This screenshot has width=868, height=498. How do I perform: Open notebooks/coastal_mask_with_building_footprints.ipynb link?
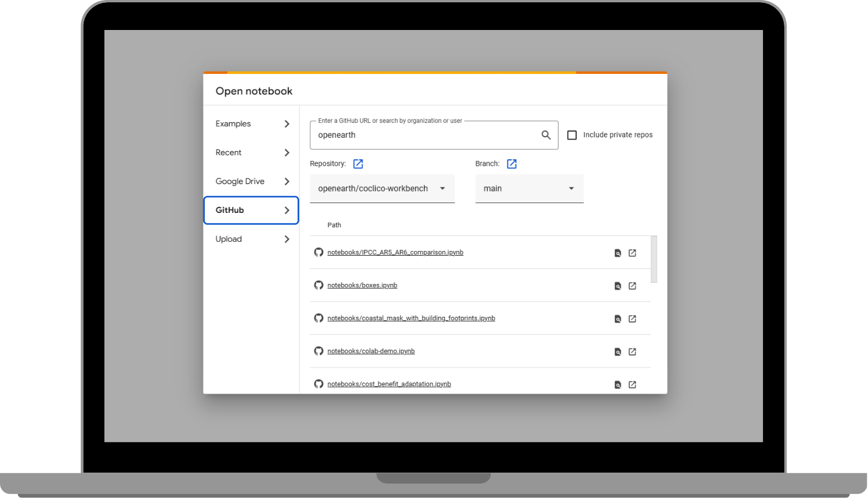click(411, 318)
